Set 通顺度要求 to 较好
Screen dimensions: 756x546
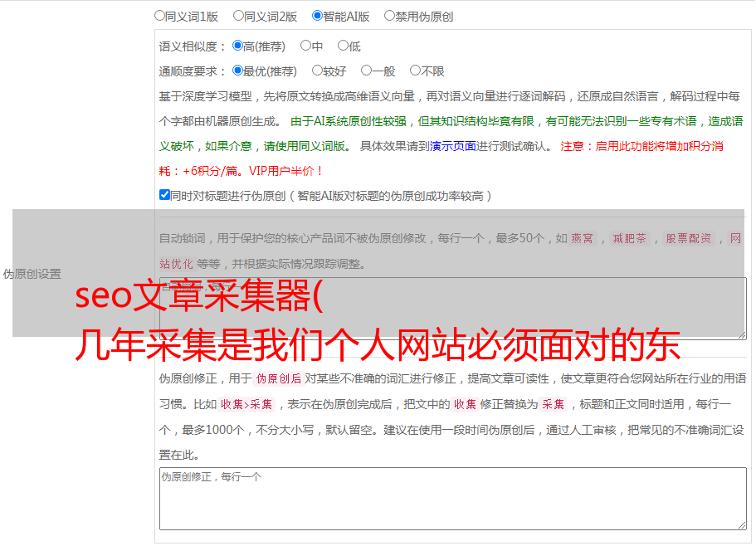[317, 71]
